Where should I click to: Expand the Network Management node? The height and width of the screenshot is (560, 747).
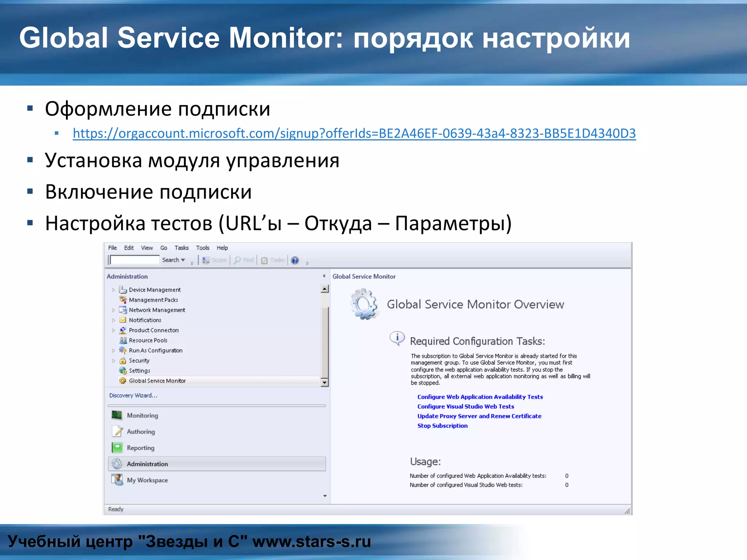click(113, 310)
